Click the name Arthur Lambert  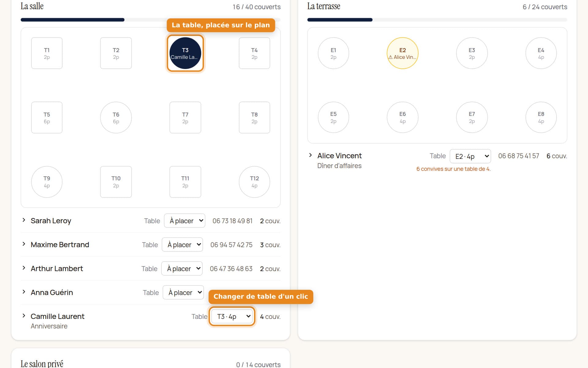tap(57, 269)
